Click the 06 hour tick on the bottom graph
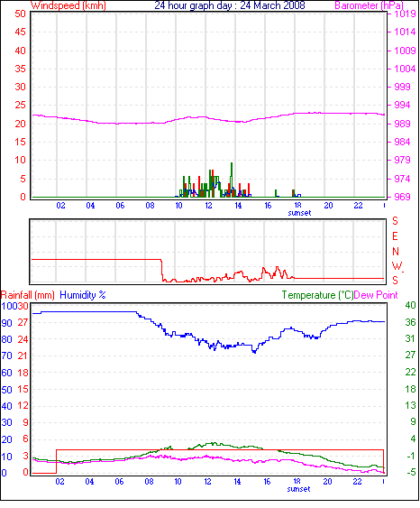The image size is (420, 508). tap(119, 482)
